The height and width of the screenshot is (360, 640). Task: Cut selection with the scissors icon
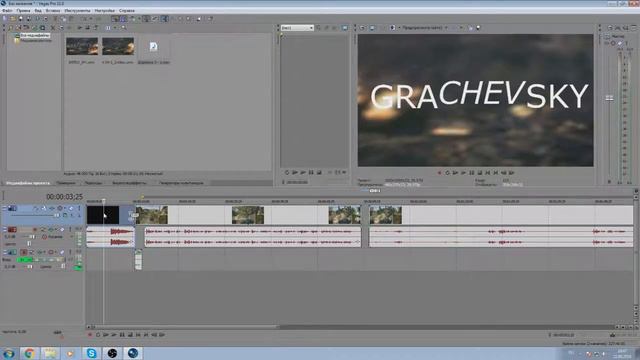(55, 19)
